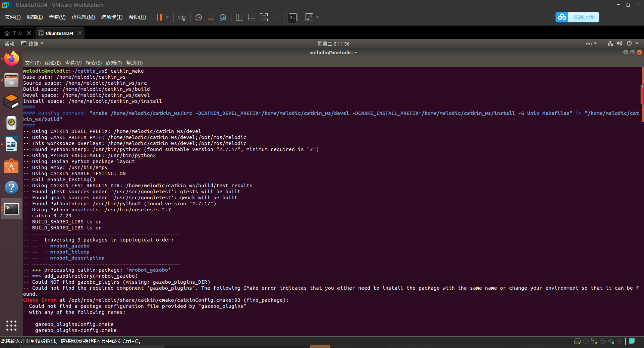Screen dimensions: 644x348
Task: Click the terminal title melodic@melodic: ~
Action: tap(333, 53)
